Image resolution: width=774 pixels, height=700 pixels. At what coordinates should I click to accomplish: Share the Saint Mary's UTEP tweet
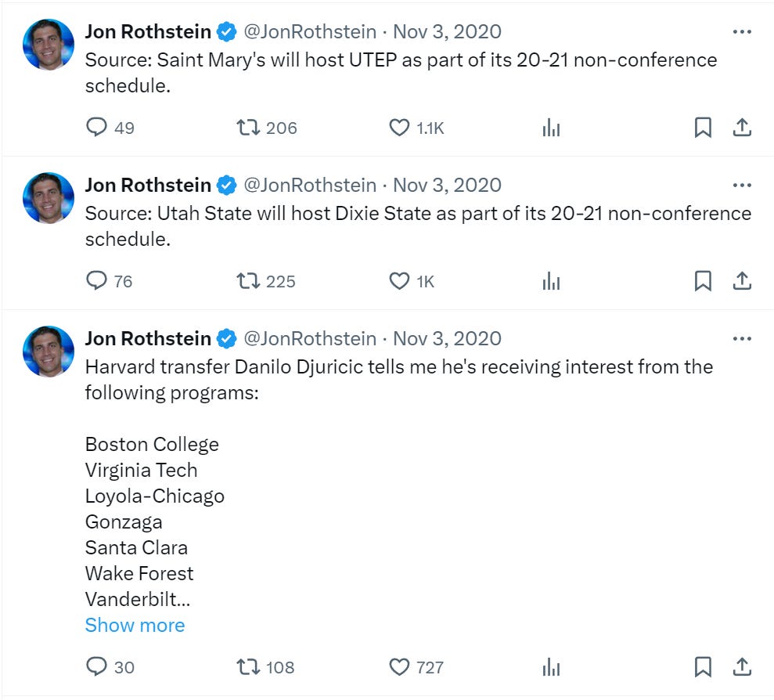coord(742,126)
